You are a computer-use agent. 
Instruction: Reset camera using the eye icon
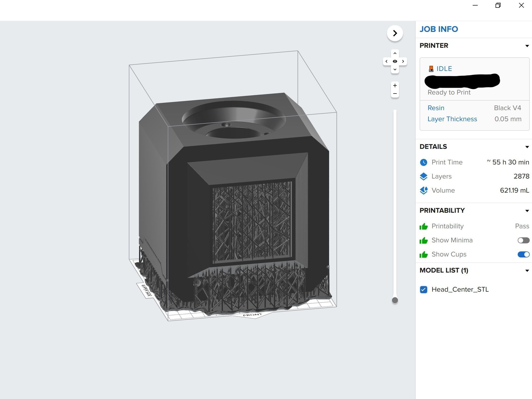click(395, 61)
